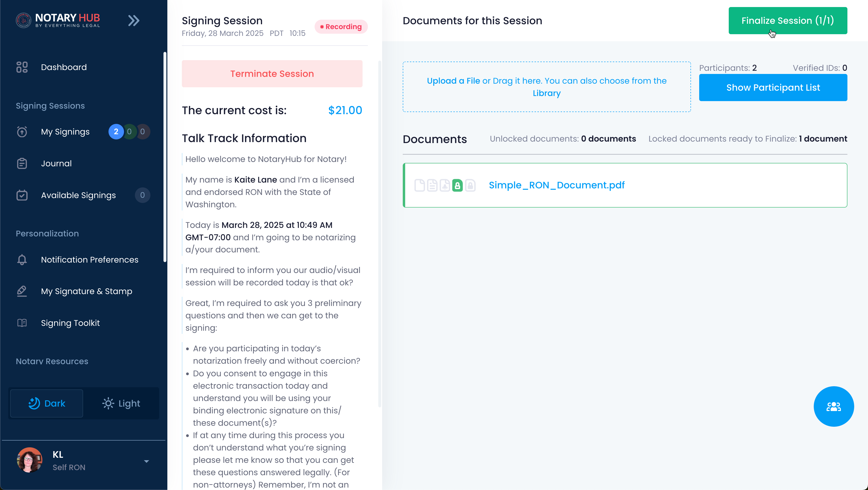The height and width of the screenshot is (490, 868).
Task: Switch to Dark theme
Action: tap(46, 403)
